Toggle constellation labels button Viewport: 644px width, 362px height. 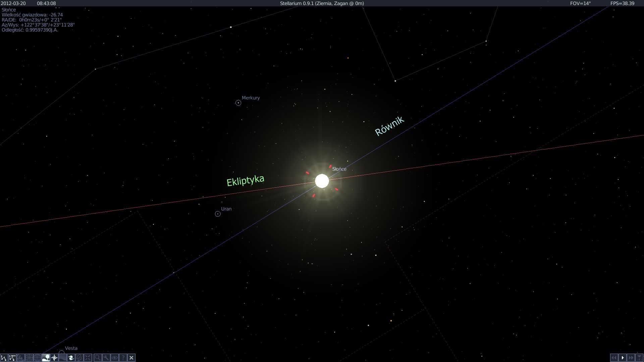point(12,358)
